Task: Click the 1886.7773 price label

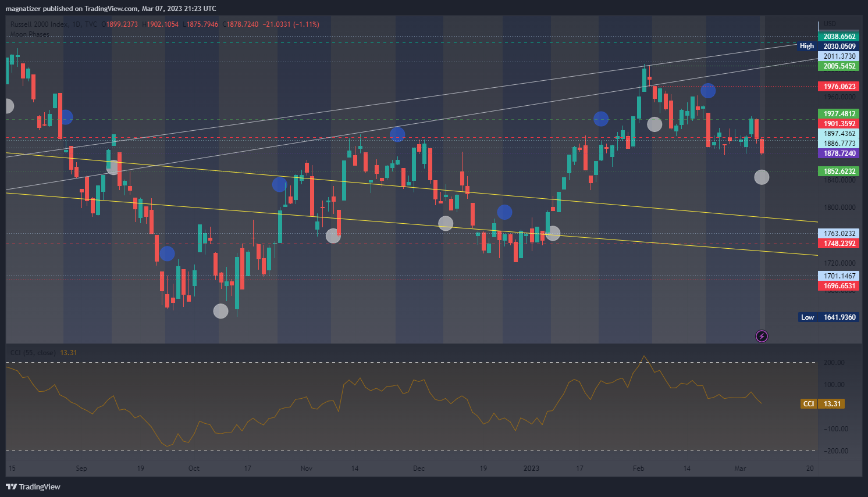Action: (838, 144)
